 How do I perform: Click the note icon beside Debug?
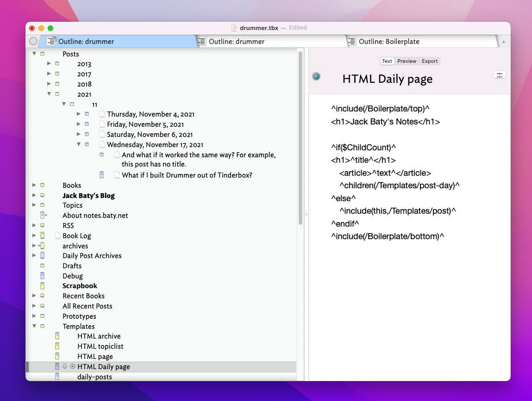(x=43, y=276)
